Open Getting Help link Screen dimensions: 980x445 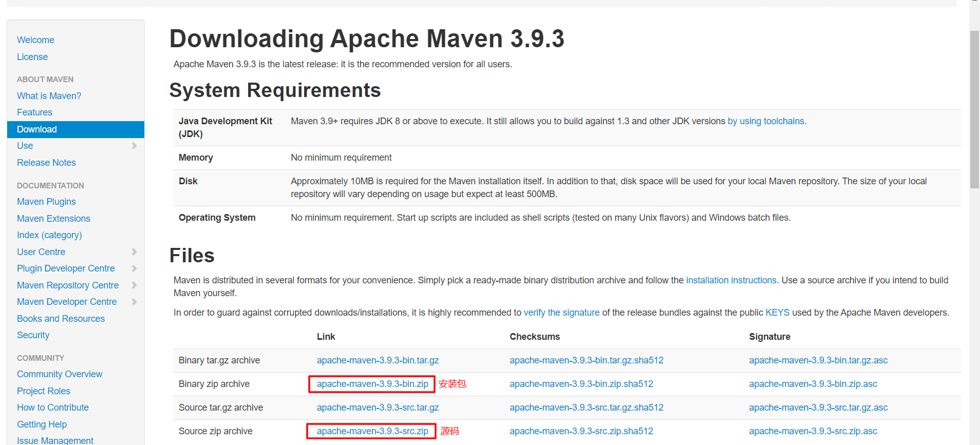click(x=42, y=424)
